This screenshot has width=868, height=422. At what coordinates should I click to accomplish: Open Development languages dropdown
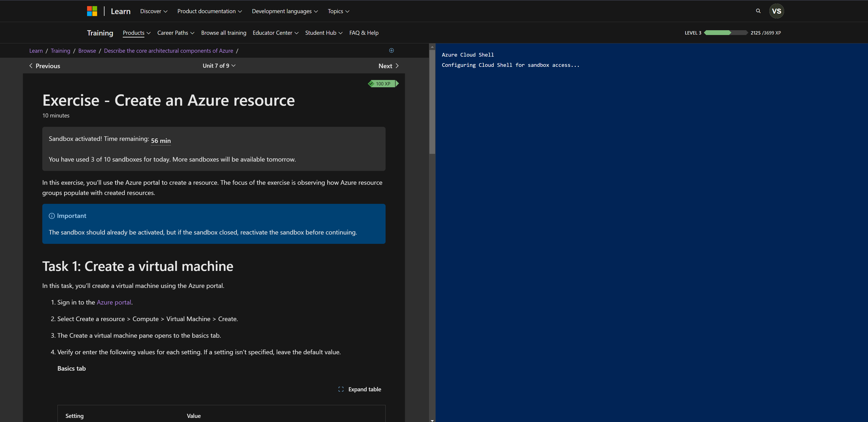(285, 11)
